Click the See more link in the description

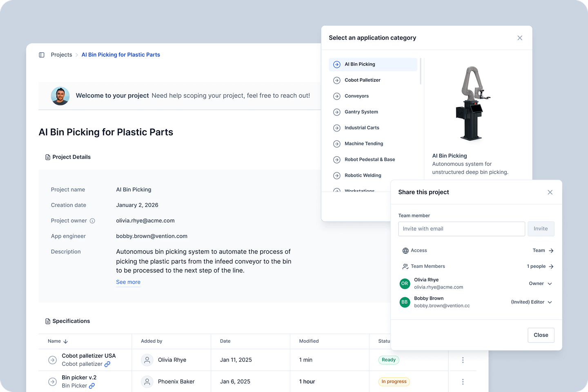(128, 282)
